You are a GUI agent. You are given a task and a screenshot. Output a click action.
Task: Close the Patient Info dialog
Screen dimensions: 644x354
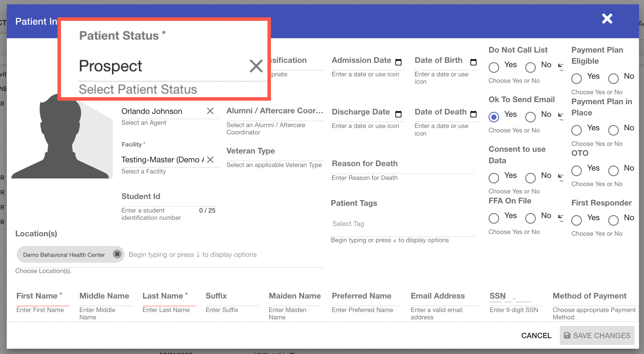(x=607, y=19)
